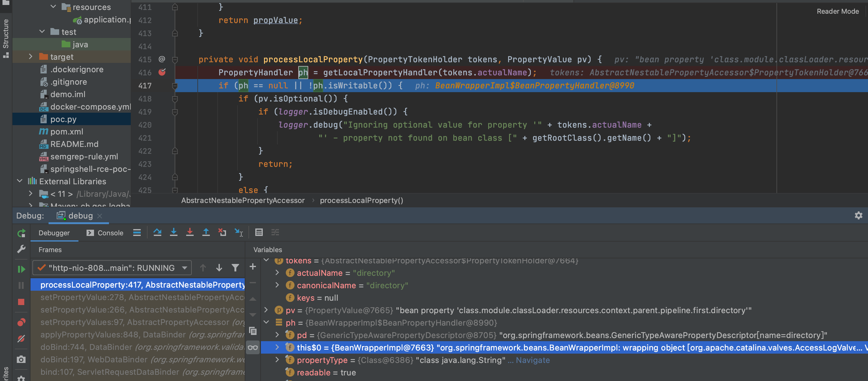Toggle show watches glasses icon

(x=253, y=347)
